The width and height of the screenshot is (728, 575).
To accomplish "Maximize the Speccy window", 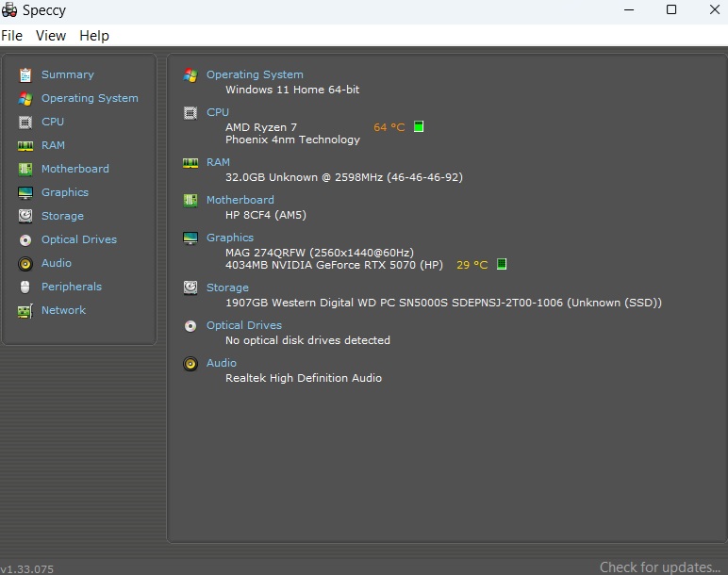I will click(x=671, y=9).
